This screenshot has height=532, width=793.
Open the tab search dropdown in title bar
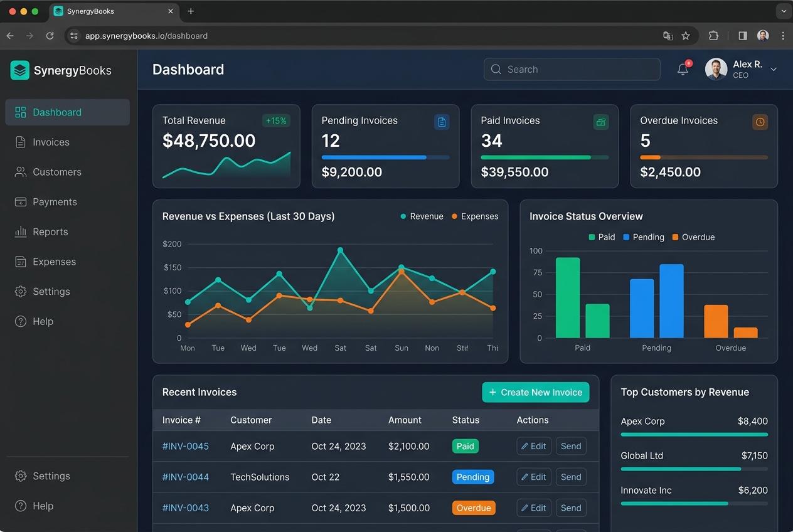[784, 11]
